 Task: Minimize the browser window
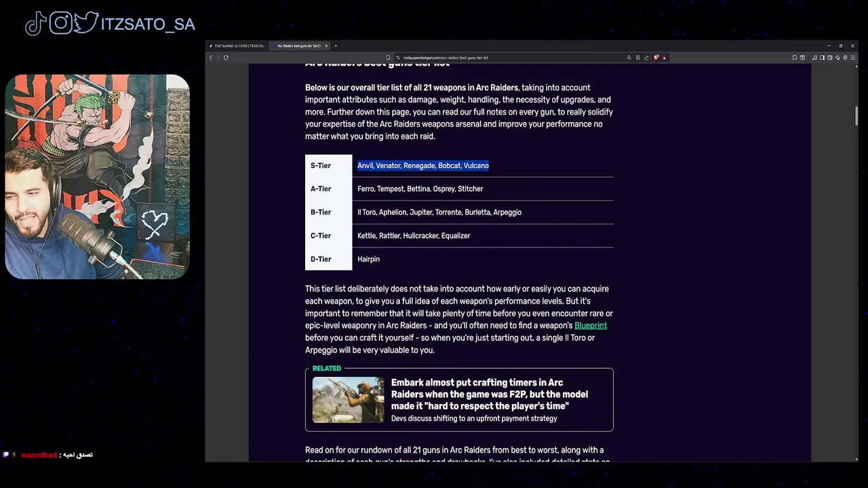[x=829, y=46]
